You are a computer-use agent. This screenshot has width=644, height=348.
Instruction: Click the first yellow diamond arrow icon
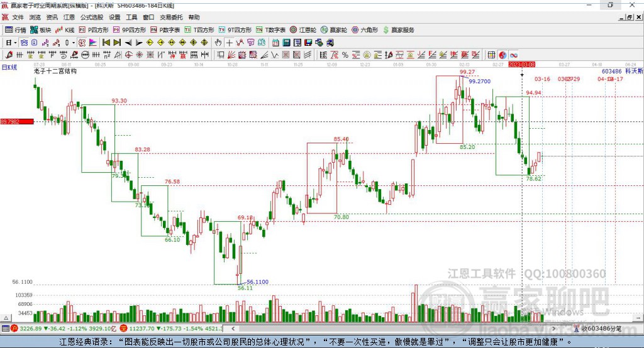(150, 42)
